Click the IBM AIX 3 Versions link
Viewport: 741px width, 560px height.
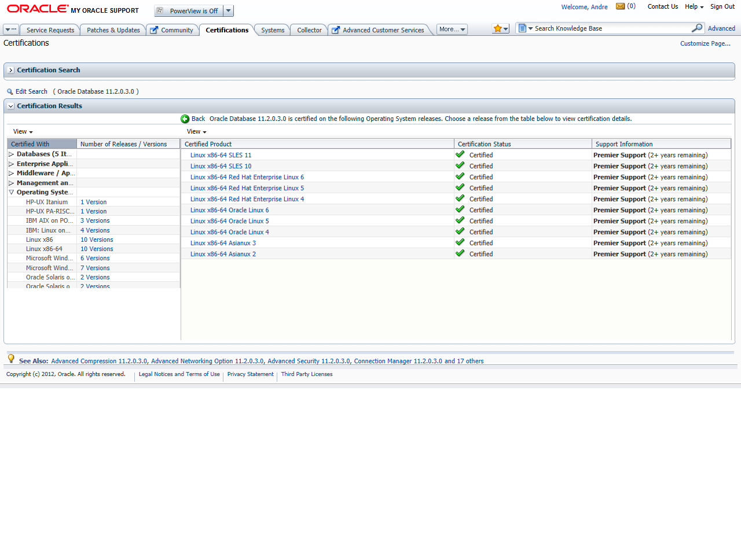(95, 220)
